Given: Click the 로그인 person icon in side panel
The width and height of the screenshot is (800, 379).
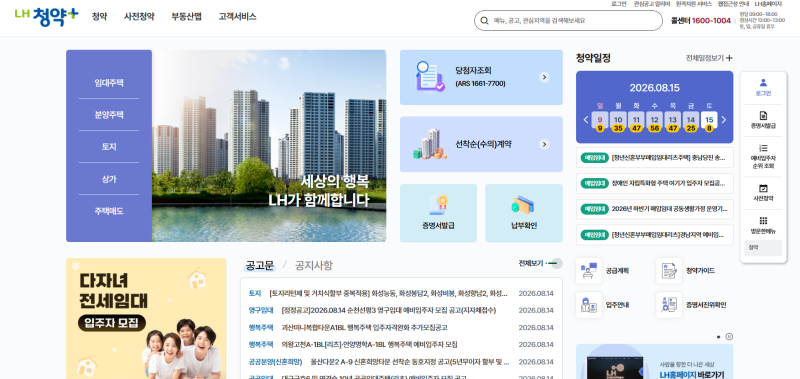Looking at the screenshot, I should 763,82.
